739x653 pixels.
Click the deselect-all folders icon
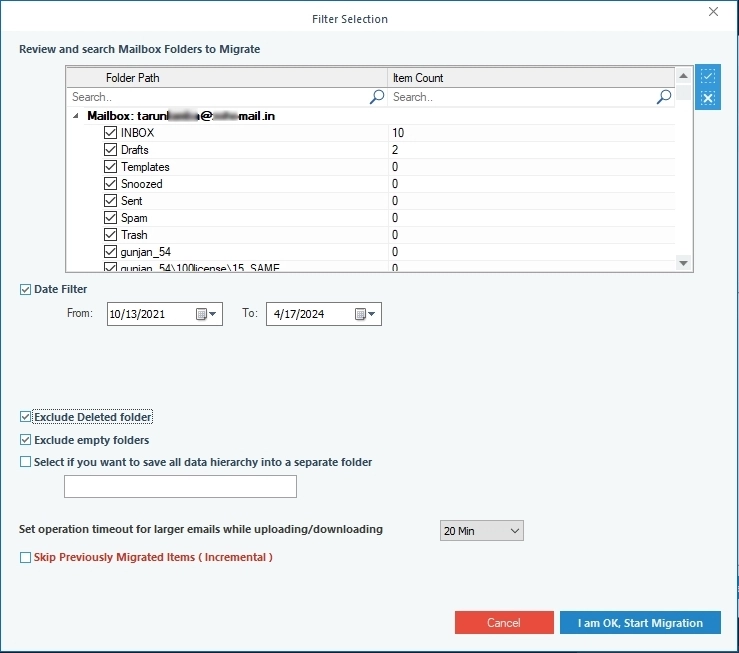click(707, 98)
